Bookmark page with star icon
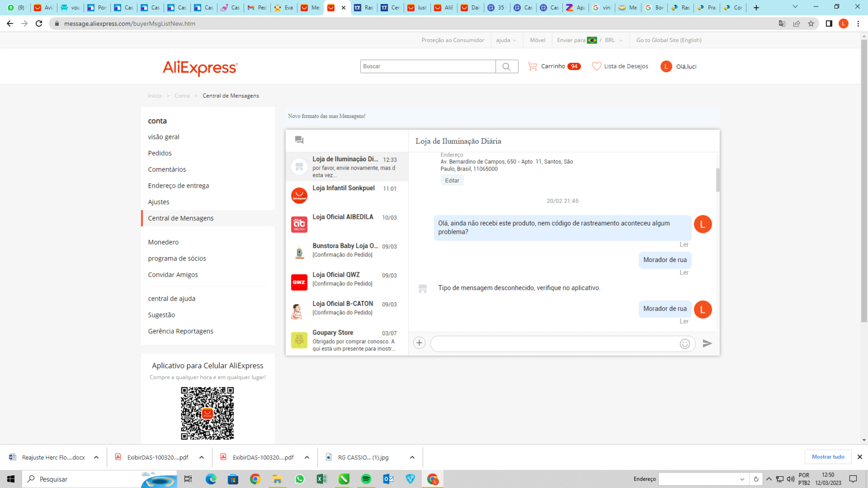This screenshot has height=488, width=868. click(x=811, y=24)
